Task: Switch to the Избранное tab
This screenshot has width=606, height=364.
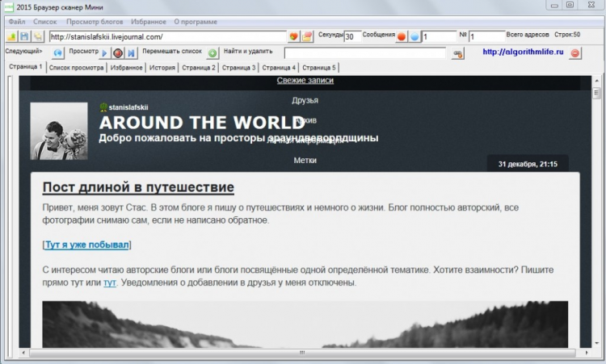Action: pos(126,68)
